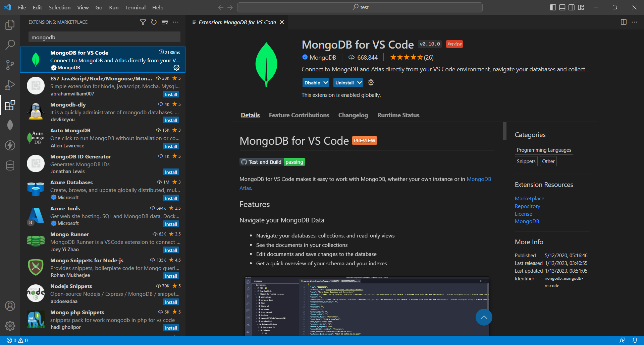
Task: Select the Programming Languages category
Action: 544,150
